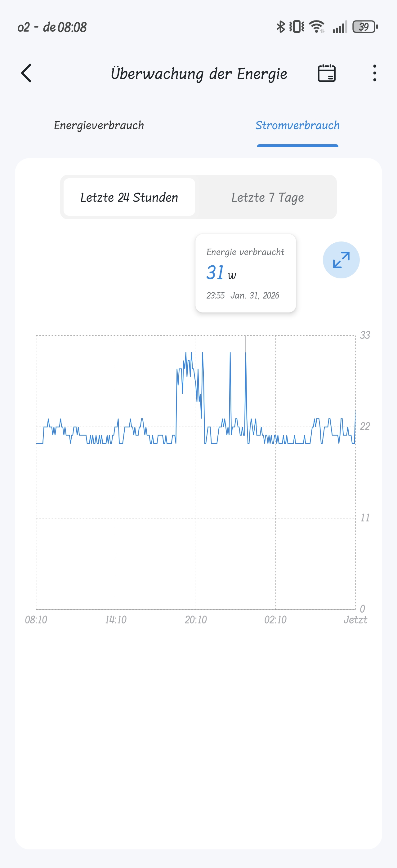Tap the mobile signal strength icon
This screenshot has width=397, height=868.
click(339, 27)
